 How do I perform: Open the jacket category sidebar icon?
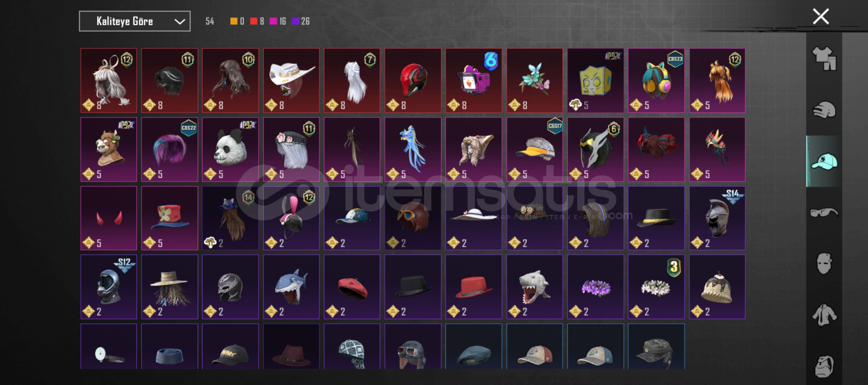(824, 315)
